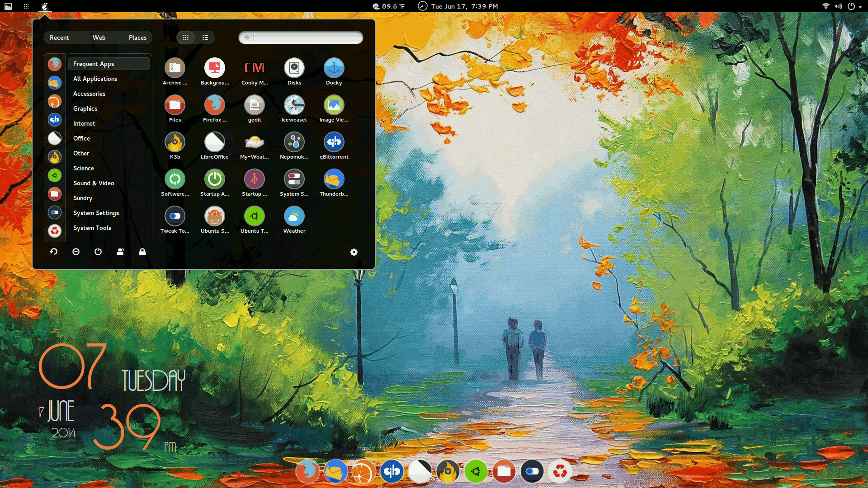Screen dimensions: 868x488
Task: Select Other category
Action: pyautogui.click(x=109, y=153)
